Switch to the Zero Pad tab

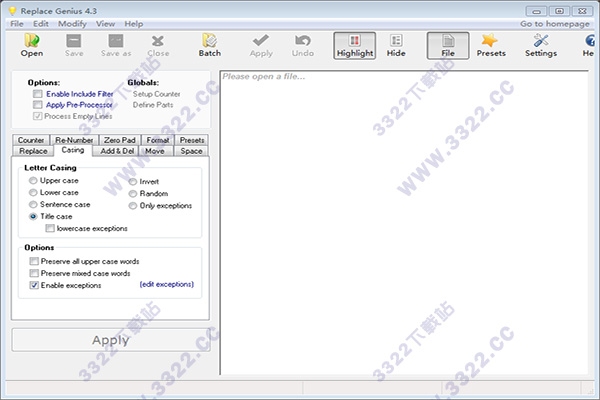pyautogui.click(x=120, y=140)
